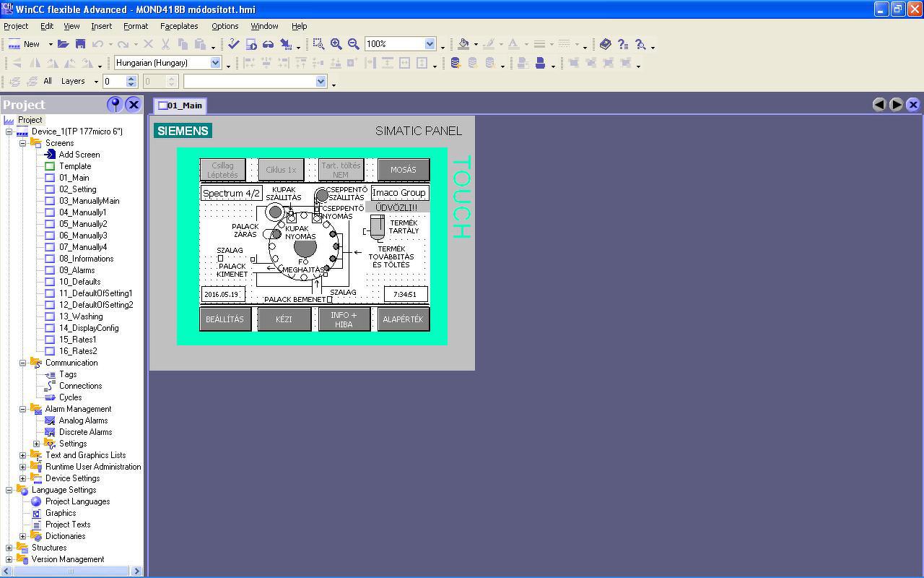This screenshot has height=578, width=924.
Task: Open the Options menu
Action: [x=225, y=26]
